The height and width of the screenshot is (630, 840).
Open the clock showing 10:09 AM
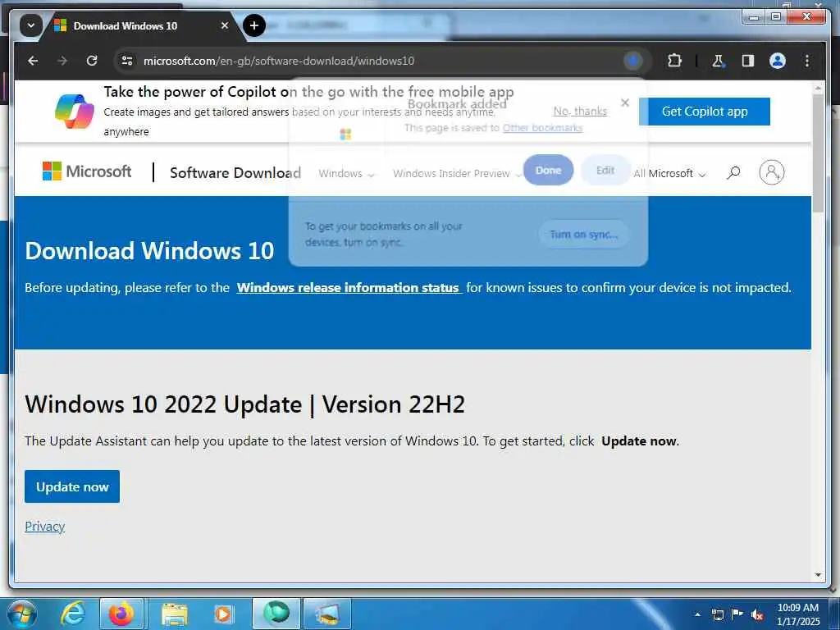coord(797,614)
